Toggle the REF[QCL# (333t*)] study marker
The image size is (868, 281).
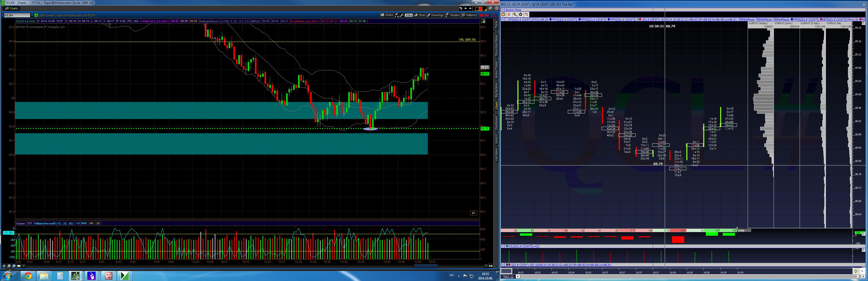pyautogui.click(x=821, y=19)
